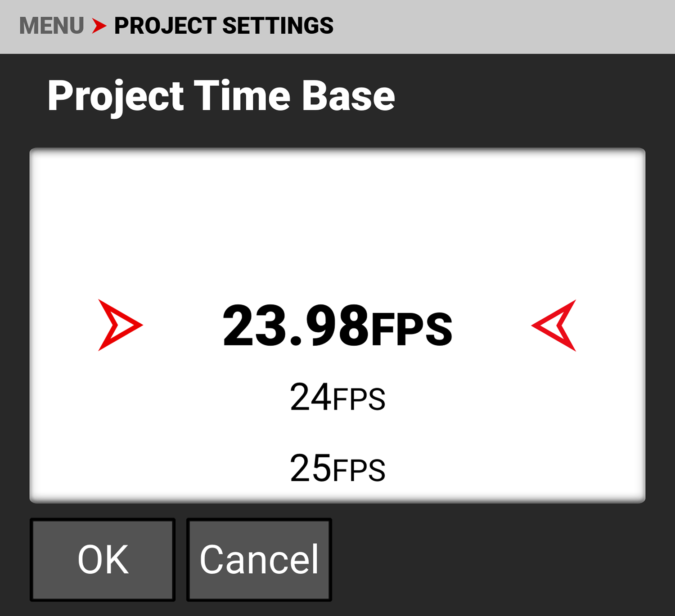This screenshot has width=675, height=616.
Task: Click the Project Time Base title
Action: [221, 95]
